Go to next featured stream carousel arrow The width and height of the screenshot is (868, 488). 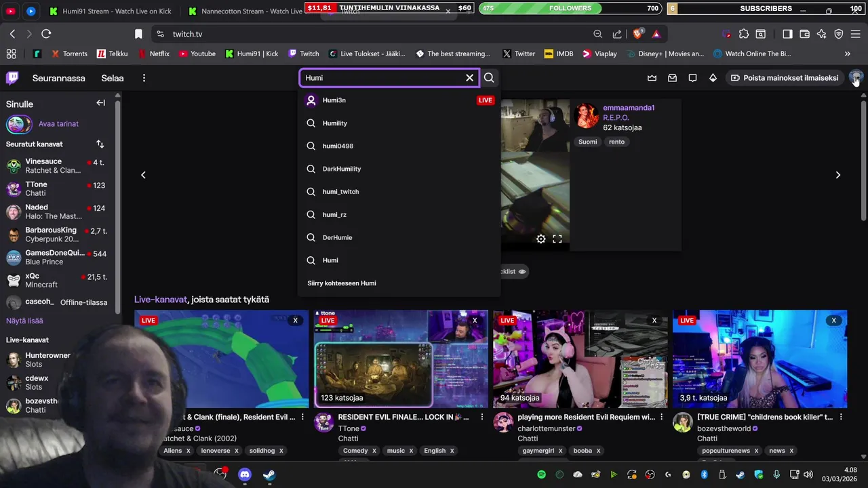pos(837,175)
